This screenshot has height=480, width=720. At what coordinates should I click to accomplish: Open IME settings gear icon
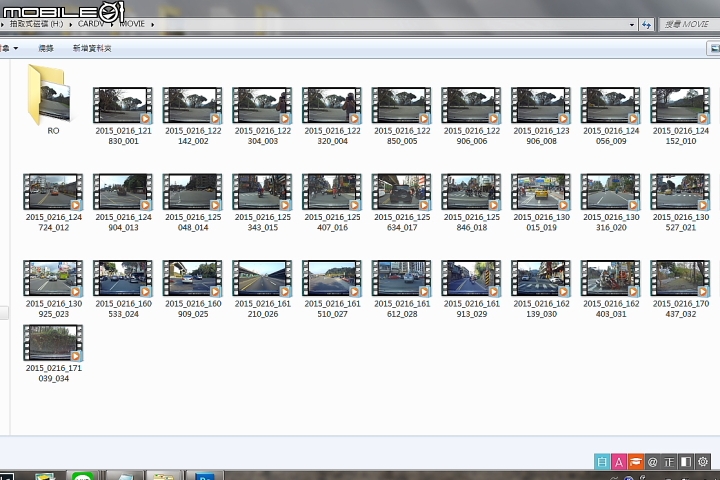pyautogui.click(x=703, y=462)
